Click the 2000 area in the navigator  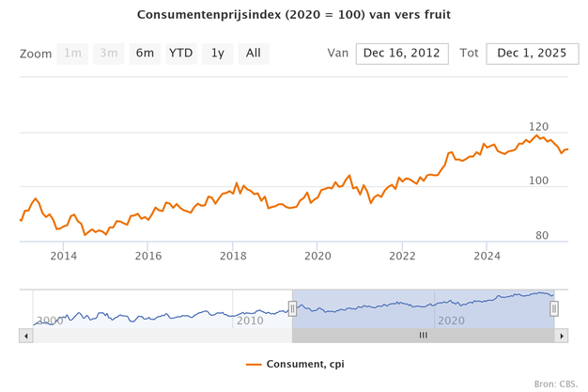click(49, 321)
